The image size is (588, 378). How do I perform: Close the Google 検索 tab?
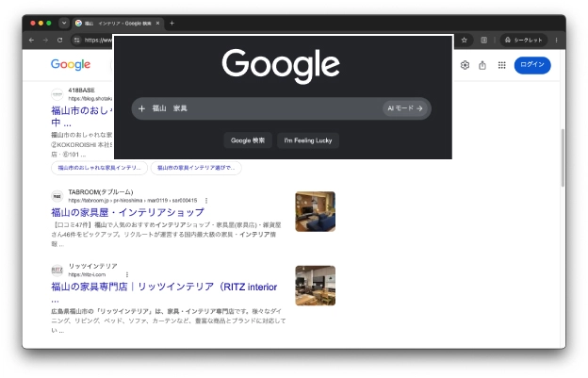(157, 24)
